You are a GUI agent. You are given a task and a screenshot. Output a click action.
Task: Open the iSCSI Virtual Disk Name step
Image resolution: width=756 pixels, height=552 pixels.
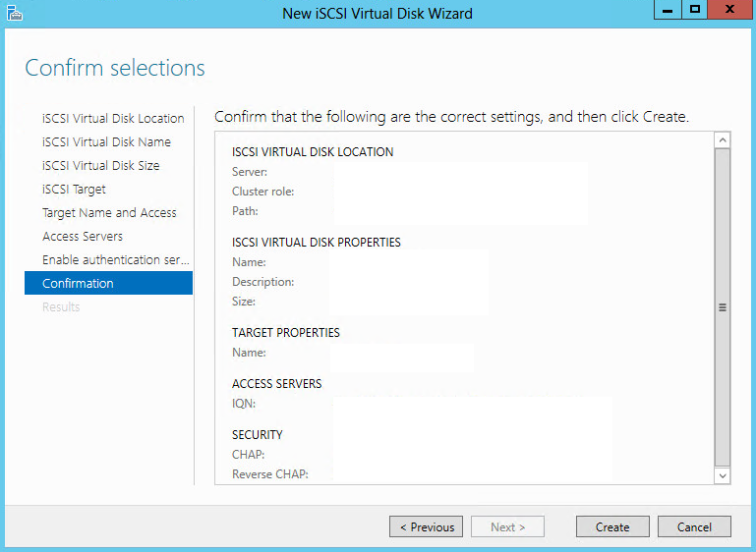click(x=106, y=142)
